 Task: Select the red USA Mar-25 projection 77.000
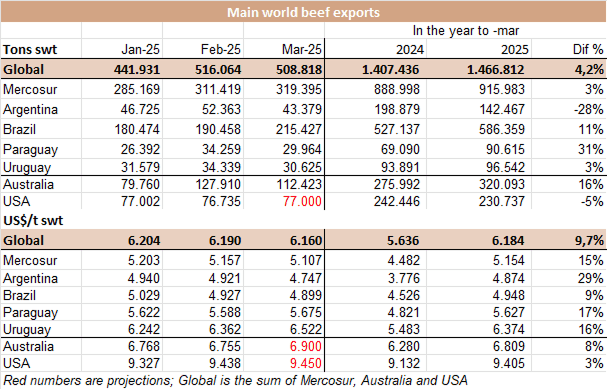(x=302, y=201)
